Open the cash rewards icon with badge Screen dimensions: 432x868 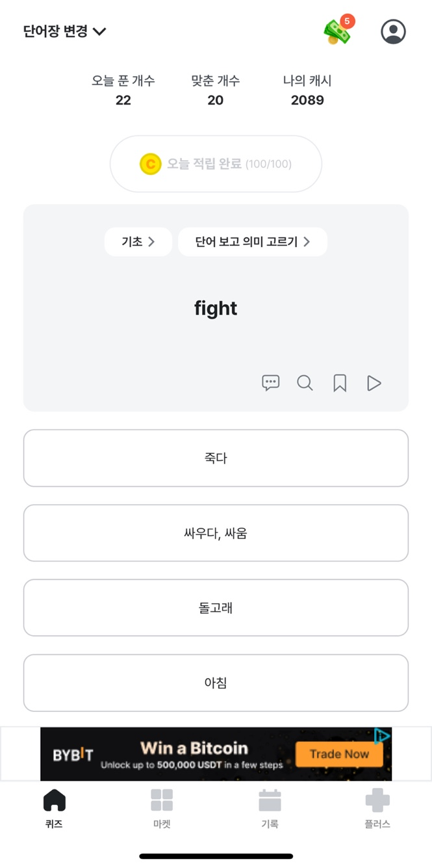(x=337, y=31)
